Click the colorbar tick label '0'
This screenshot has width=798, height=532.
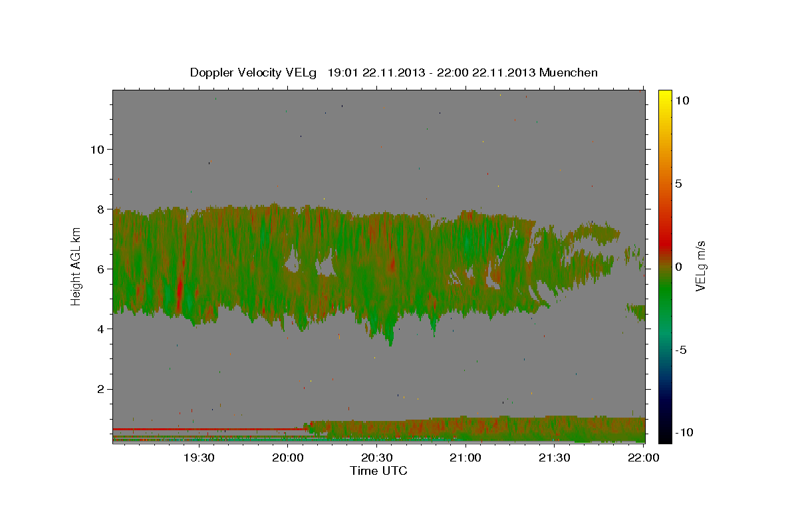click(678, 267)
